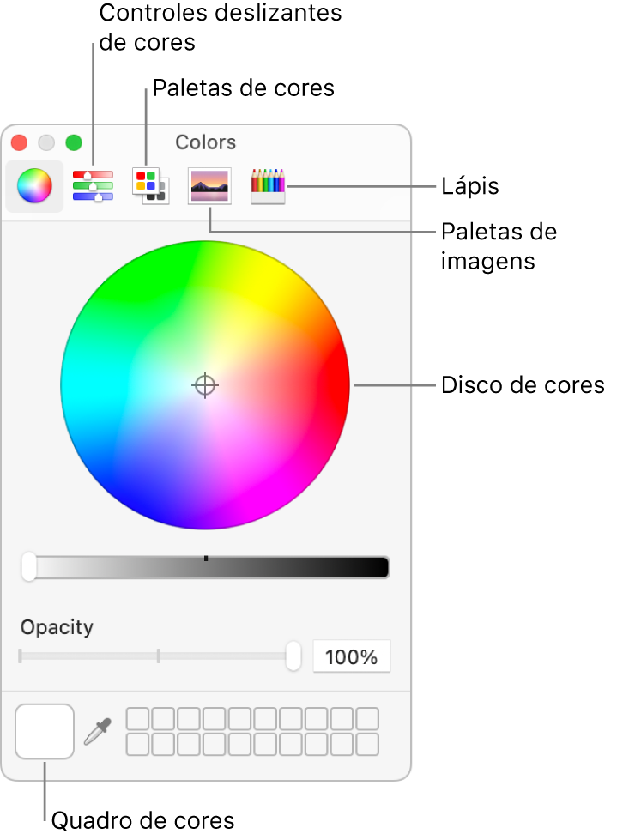This screenshot has width=641, height=840.
Task: Switch to the color sliders tab
Action: click(93, 186)
